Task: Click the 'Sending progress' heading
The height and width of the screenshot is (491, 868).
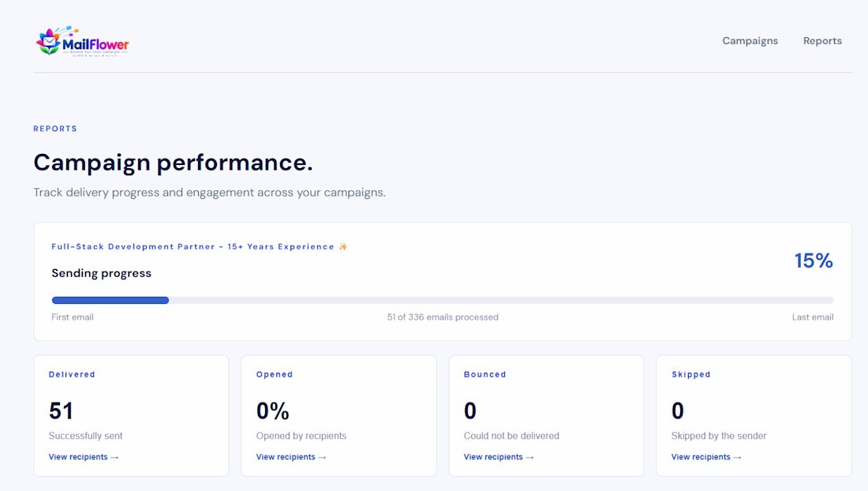Action: (101, 273)
